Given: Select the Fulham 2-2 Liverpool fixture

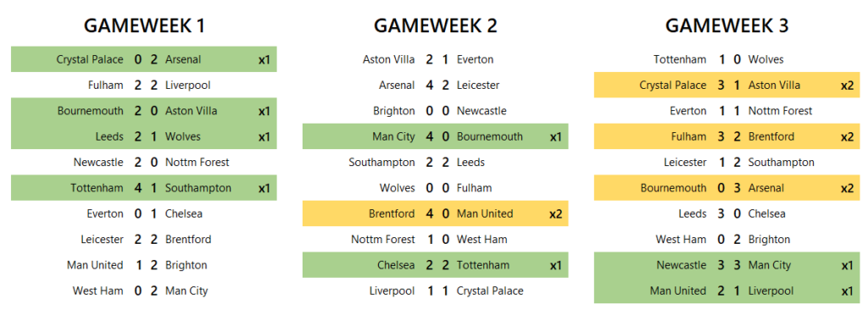Looking at the screenshot, I should coord(144,86).
